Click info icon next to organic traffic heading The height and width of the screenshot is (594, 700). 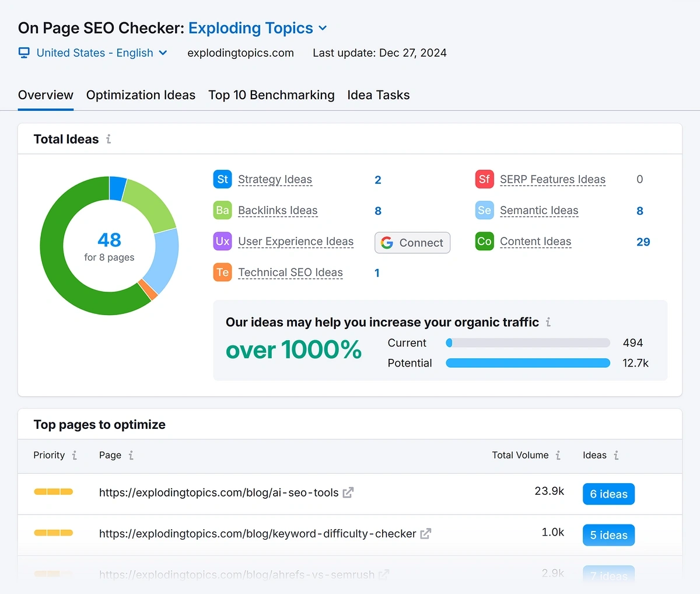(548, 322)
